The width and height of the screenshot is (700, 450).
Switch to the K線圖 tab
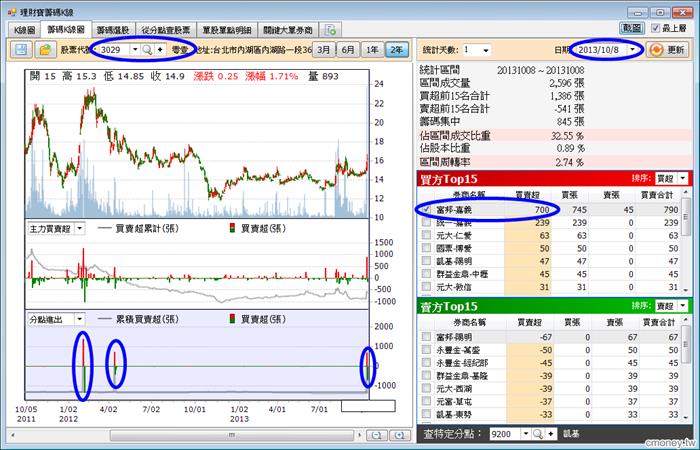[x=24, y=30]
